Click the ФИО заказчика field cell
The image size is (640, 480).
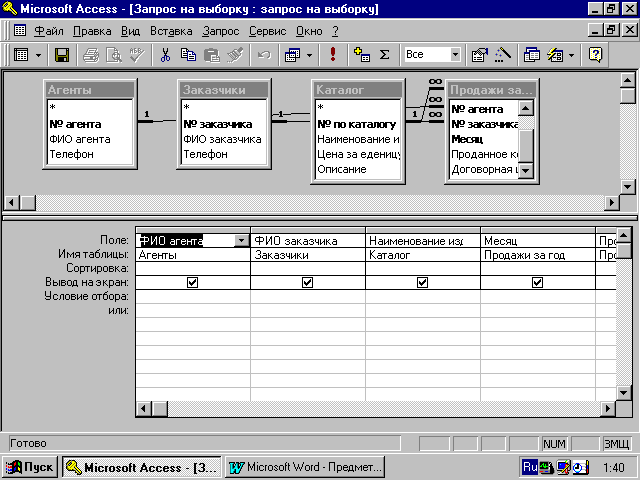click(308, 241)
